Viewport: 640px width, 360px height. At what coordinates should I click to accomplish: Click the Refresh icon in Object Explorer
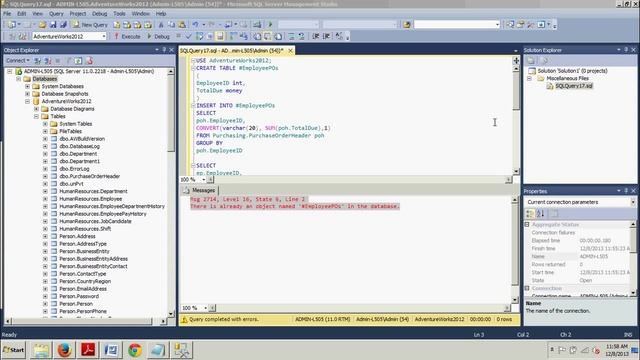[78, 61]
